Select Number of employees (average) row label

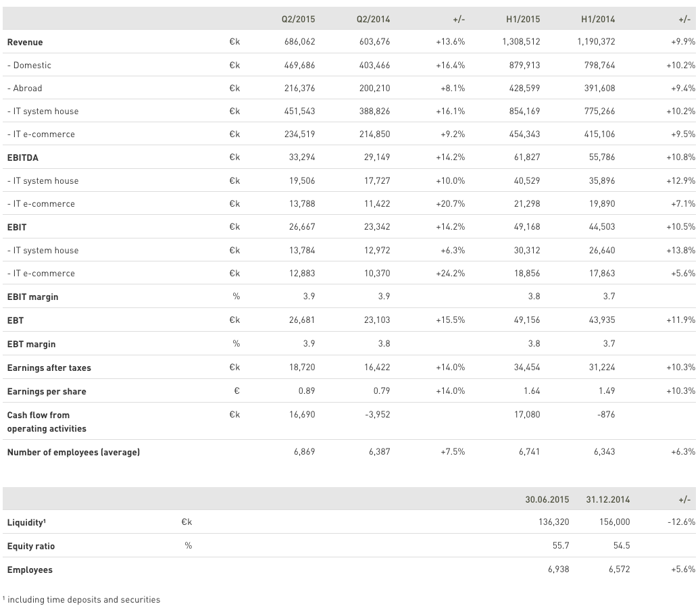coord(73,453)
